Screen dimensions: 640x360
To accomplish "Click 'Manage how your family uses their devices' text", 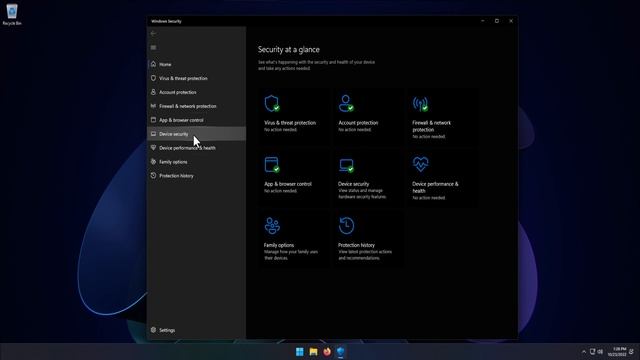I will coord(291,255).
